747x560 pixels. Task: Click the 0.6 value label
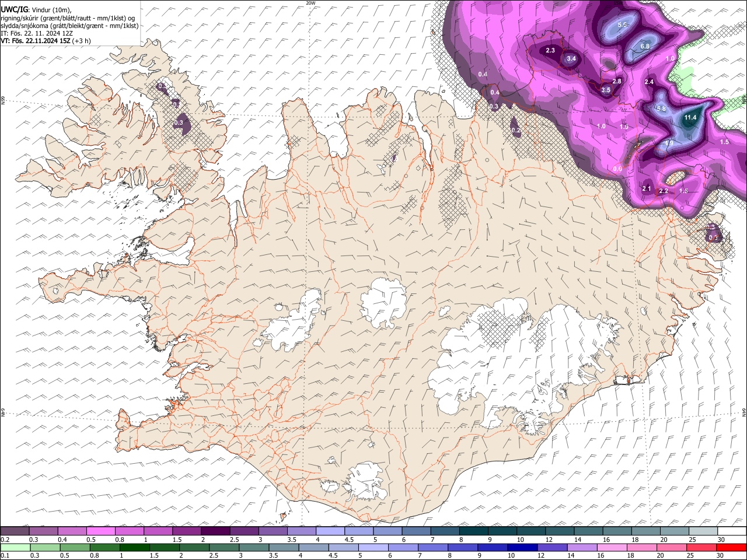pos(618,169)
